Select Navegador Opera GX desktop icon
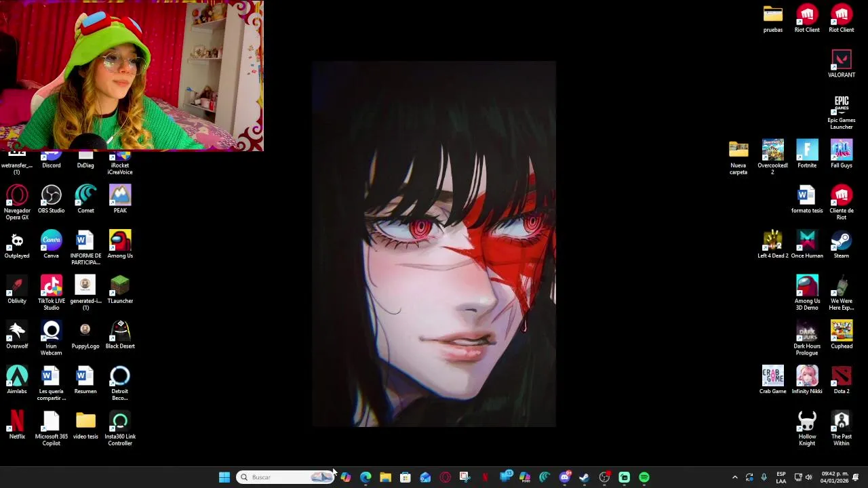Viewport: 868px width, 488px height. (17, 203)
